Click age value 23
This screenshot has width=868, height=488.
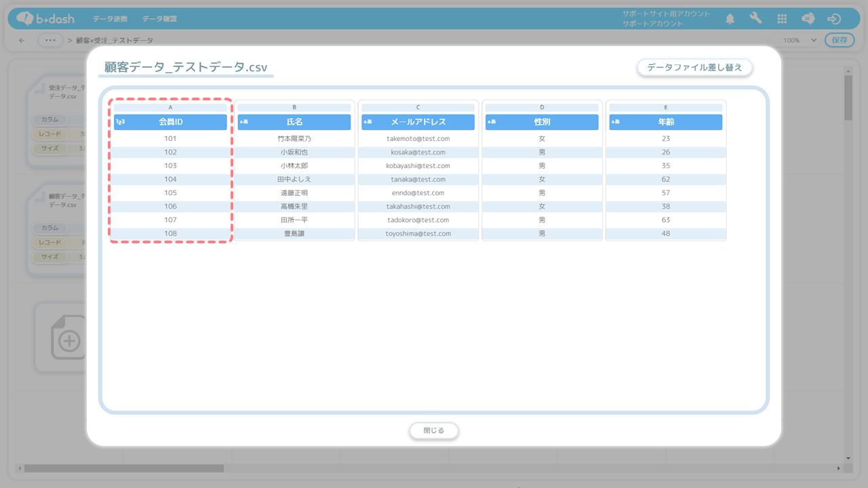tap(666, 139)
